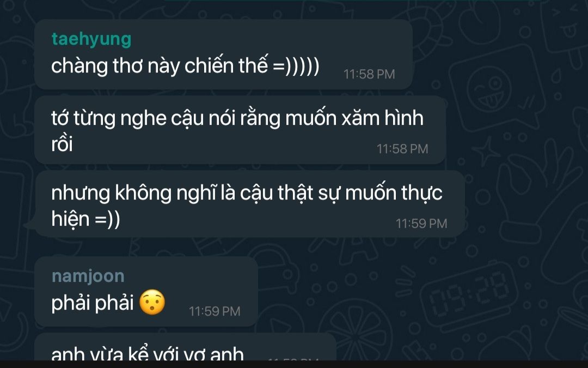588x368 pixels.
Task: Select partially visible "anh vừa kể với" message
Action: tap(185, 347)
